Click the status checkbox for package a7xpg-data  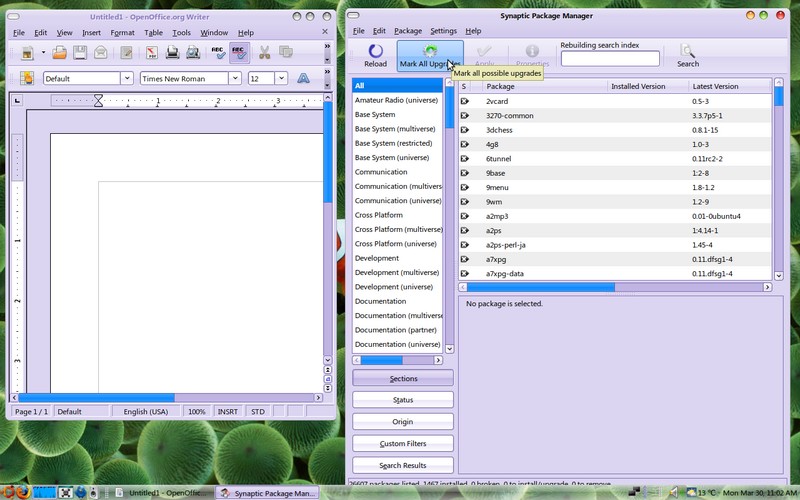click(x=464, y=273)
